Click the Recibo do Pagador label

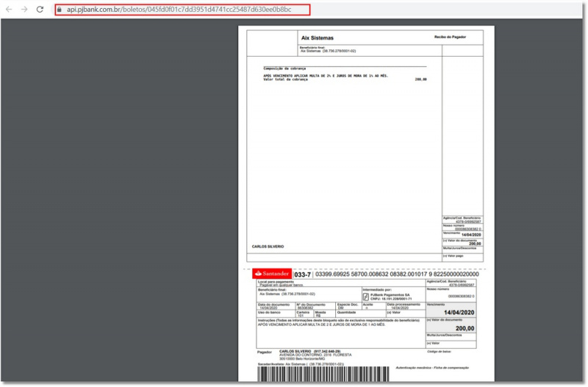click(x=451, y=36)
